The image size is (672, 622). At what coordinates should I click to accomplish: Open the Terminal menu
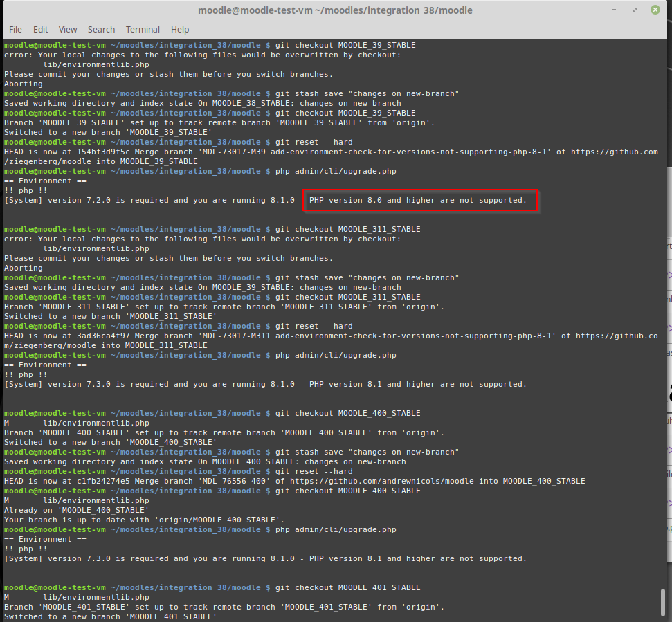[143, 30]
